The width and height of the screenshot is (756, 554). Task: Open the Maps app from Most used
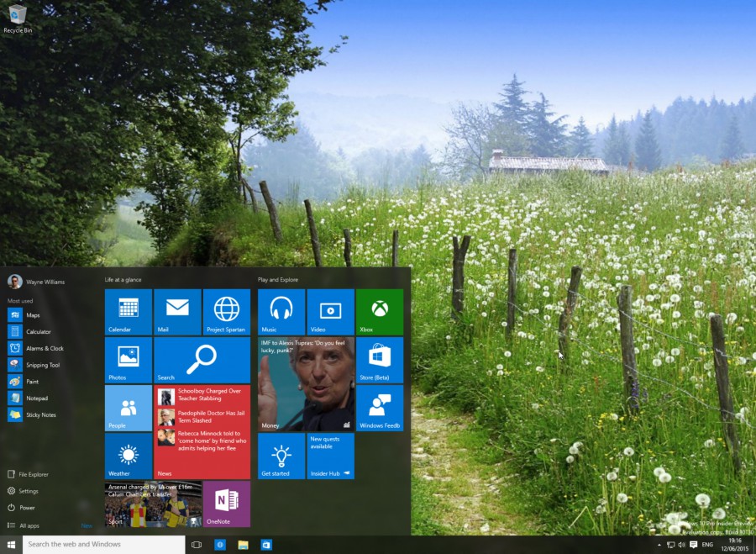[34, 314]
